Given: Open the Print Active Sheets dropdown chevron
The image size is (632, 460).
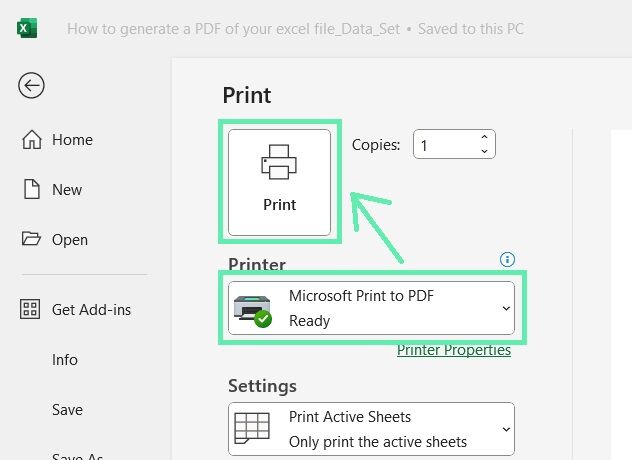Looking at the screenshot, I should 506,429.
